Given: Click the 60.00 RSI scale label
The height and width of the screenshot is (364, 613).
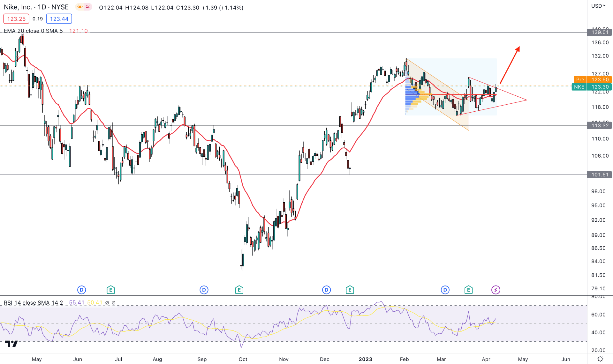Looking at the screenshot, I should coord(598,315).
